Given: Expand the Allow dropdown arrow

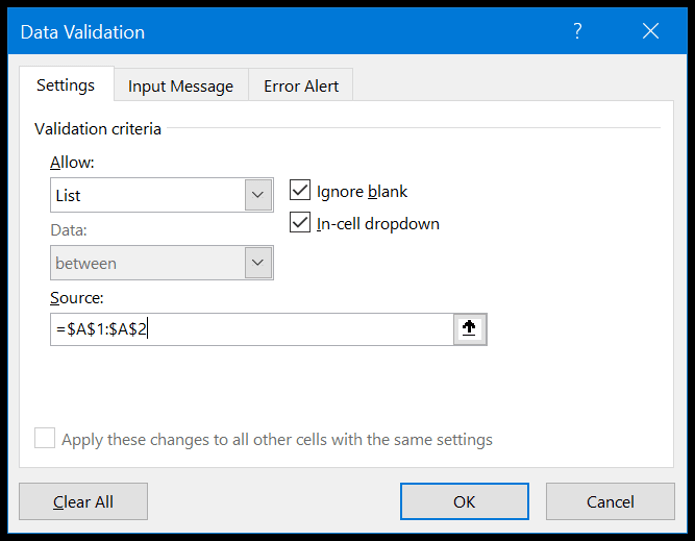Looking at the screenshot, I should pos(258,195).
